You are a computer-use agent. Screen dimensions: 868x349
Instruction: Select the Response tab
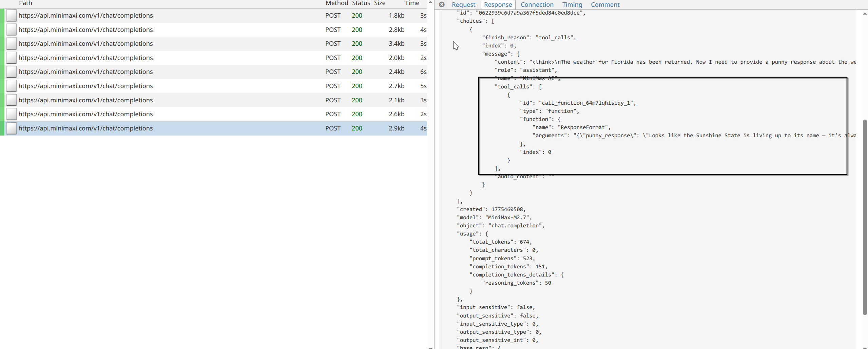click(x=498, y=5)
